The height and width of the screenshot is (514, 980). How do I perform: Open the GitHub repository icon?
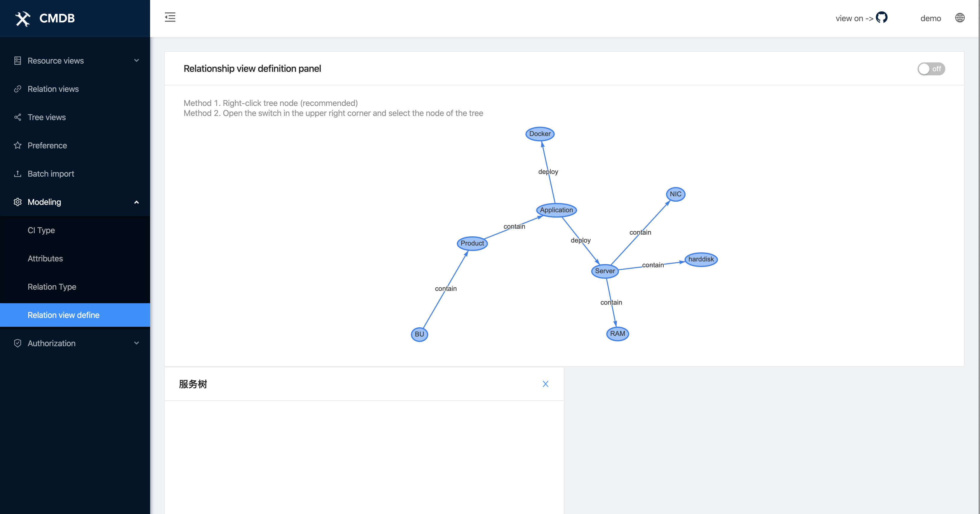coord(881,17)
